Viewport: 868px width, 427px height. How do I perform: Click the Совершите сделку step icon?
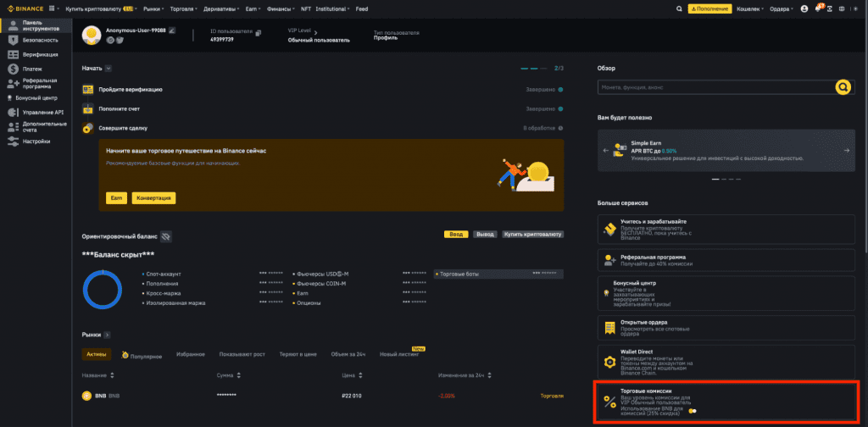click(x=87, y=128)
